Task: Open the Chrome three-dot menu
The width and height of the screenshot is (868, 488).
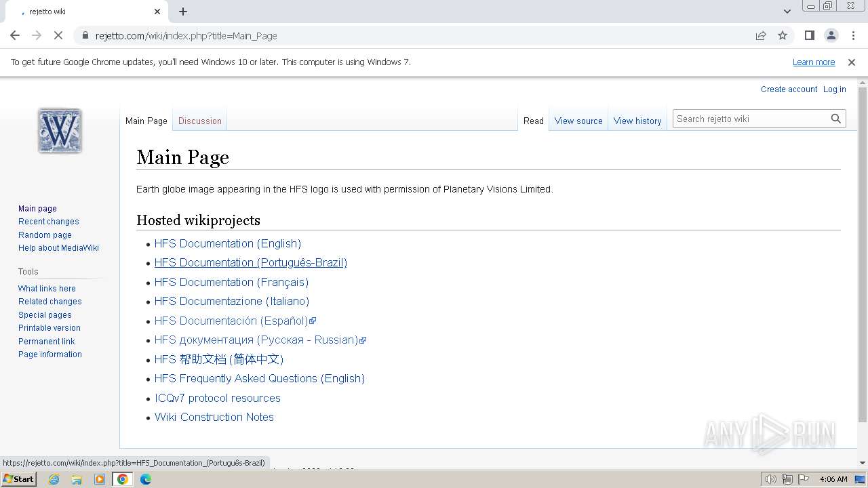Action: [x=852, y=35]
